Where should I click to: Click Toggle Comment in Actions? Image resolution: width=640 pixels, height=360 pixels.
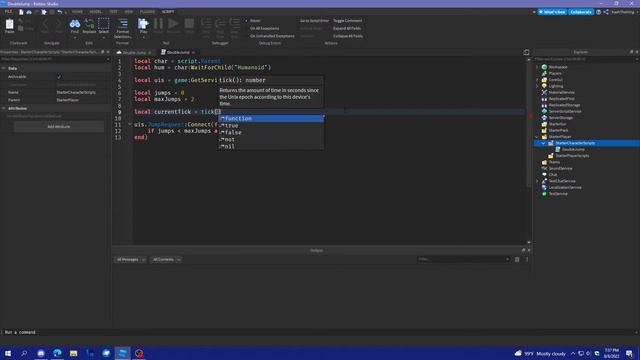pyautogui.click(x=347, y=20)
